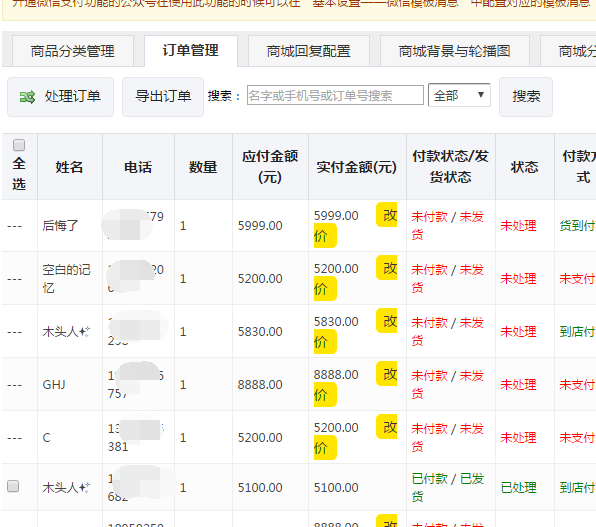The height and width of the screenshot is (527, 596).
Task: Click the 已处理 status text
Action: 518,487
